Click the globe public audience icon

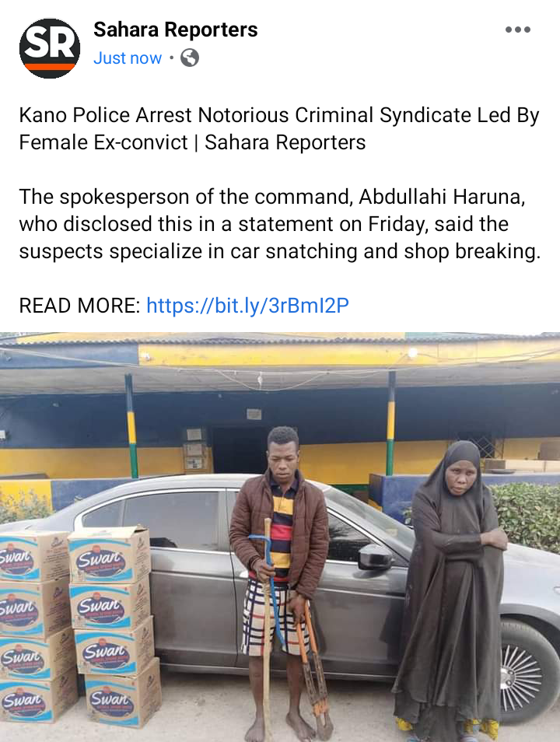coord(190,58)
